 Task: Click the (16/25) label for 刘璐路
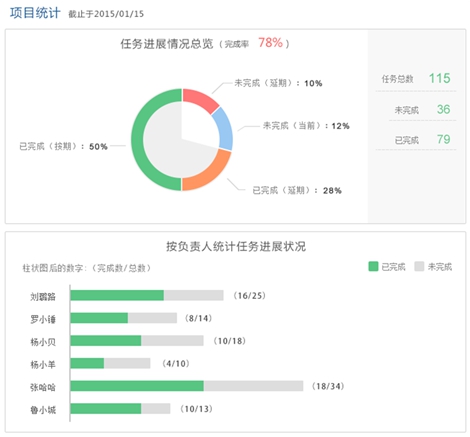[249, 296]
